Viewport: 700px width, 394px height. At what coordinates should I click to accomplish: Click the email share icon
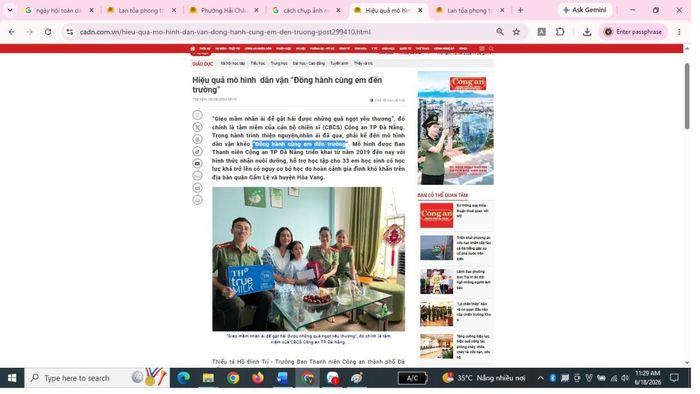[197, 187]
